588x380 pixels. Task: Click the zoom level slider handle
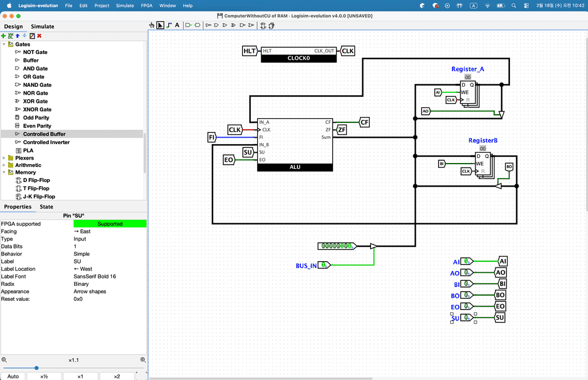tap(36, 368)
